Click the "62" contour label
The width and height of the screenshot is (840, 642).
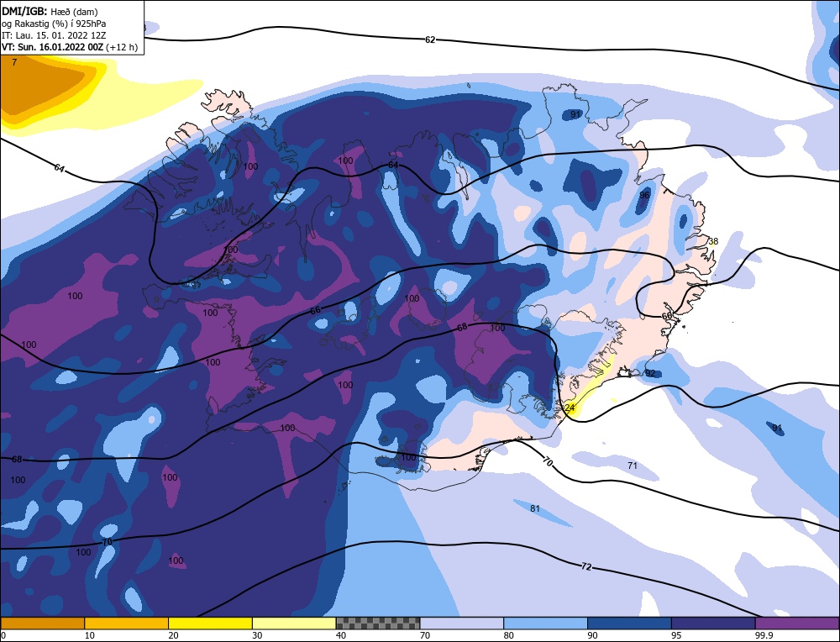(x=430, y=39)
